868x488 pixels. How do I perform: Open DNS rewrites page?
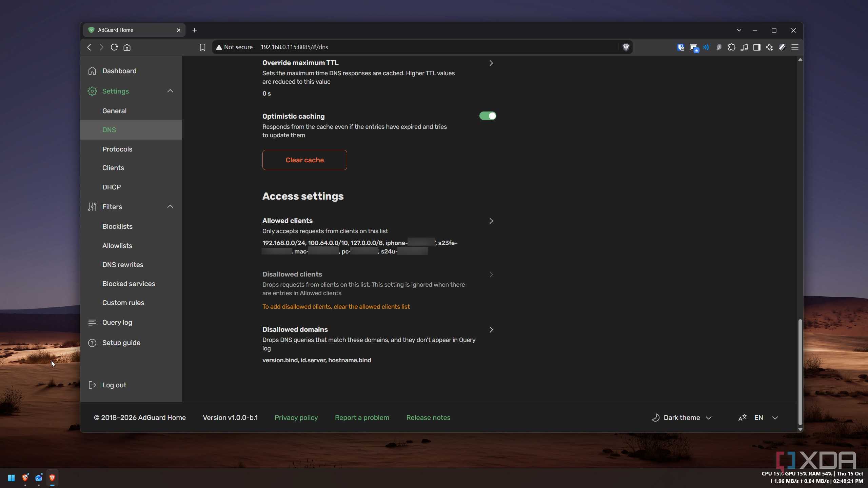[x=123, y=265]
